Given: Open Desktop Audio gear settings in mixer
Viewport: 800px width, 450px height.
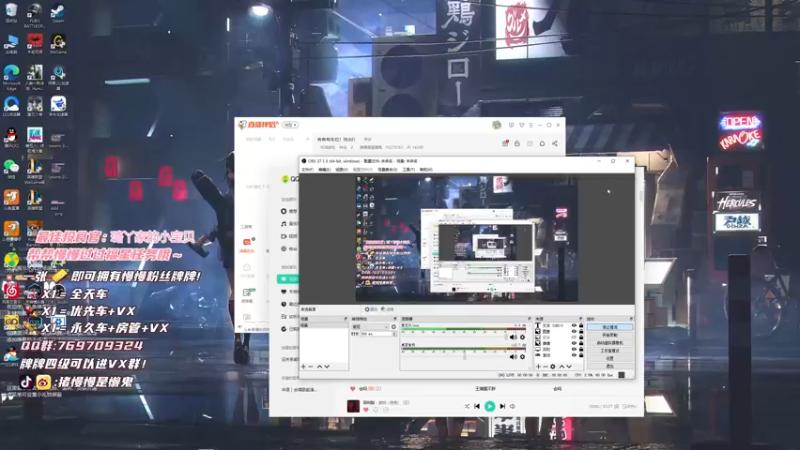Looking at the screenshot, I should (x=522, y=357).
